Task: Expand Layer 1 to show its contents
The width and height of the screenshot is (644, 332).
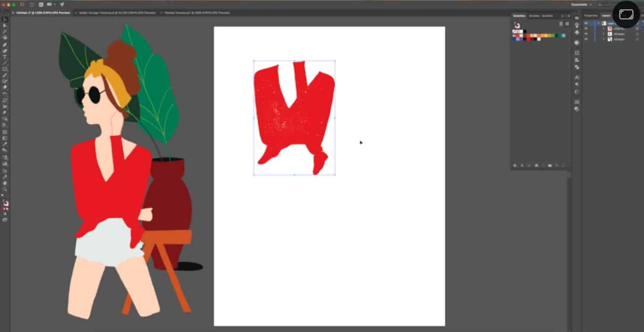Action: click(599, 23)
